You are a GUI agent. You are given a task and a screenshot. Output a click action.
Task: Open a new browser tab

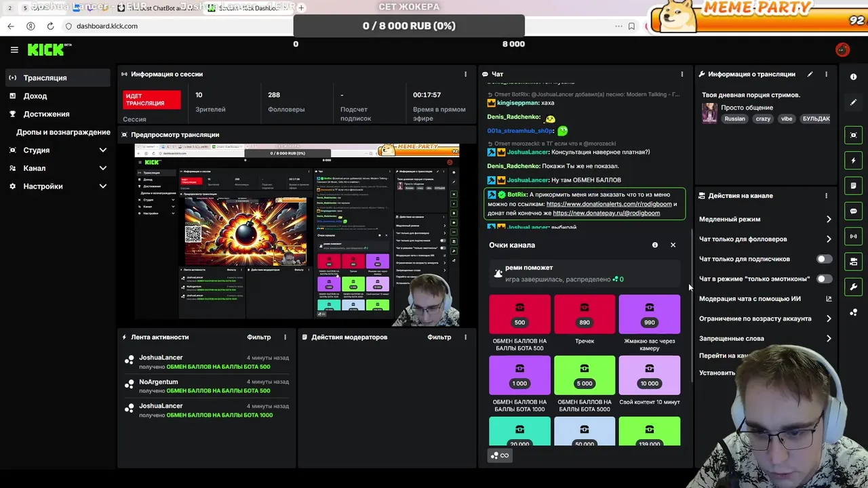(301, 7)
